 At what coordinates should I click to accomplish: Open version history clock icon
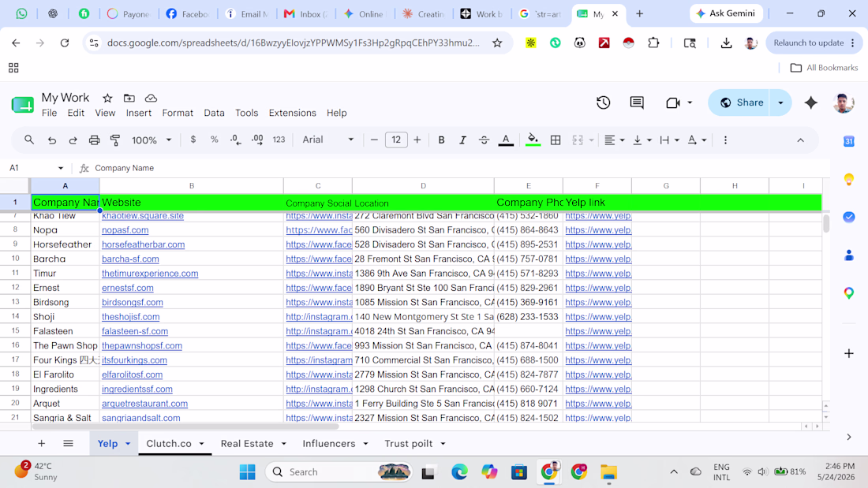[x=604, y=102]
